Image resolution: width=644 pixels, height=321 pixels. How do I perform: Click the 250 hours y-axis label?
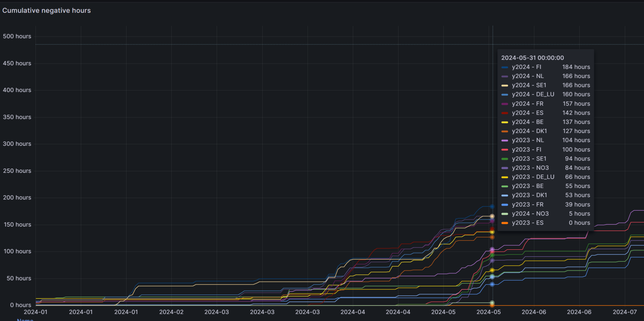17,171
